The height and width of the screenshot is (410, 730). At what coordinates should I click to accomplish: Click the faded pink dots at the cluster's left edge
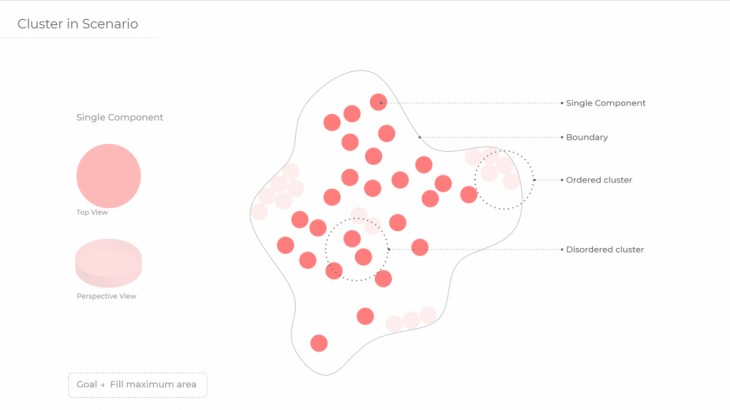[277, 190]
